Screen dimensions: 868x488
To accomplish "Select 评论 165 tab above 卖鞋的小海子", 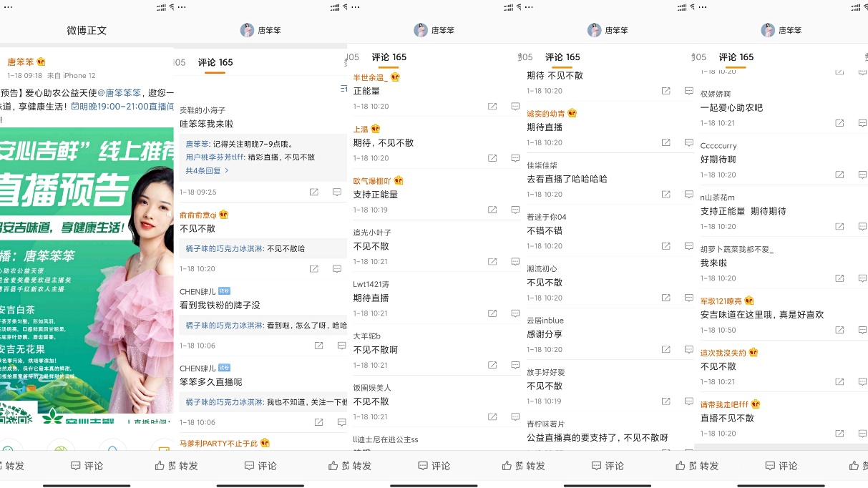I will click(x=215, y=62).
